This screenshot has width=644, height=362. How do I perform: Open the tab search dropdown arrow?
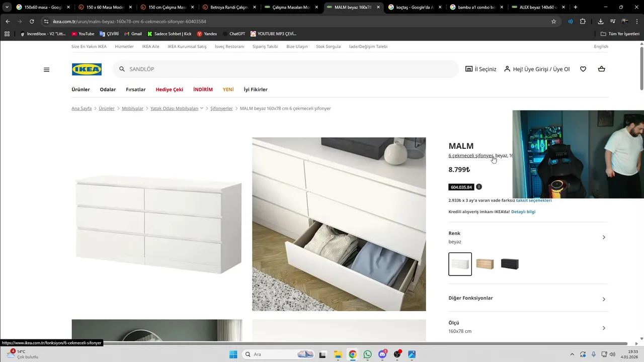tap(7, 7)
